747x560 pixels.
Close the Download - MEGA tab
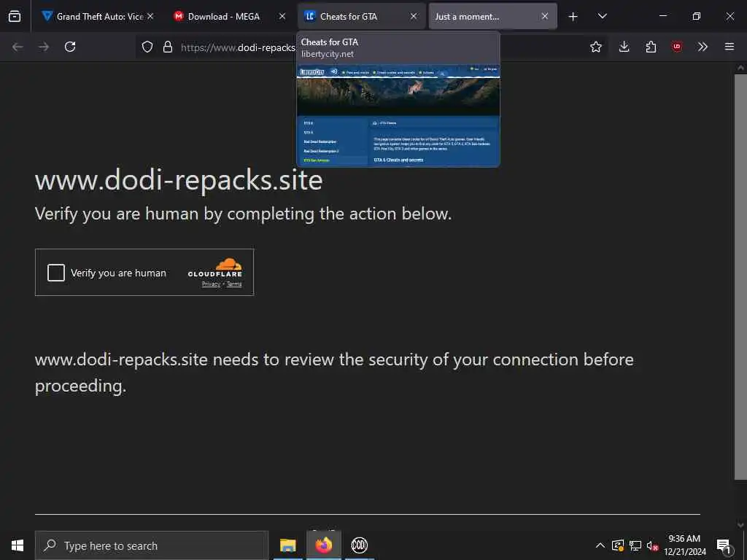pos(282,16)
